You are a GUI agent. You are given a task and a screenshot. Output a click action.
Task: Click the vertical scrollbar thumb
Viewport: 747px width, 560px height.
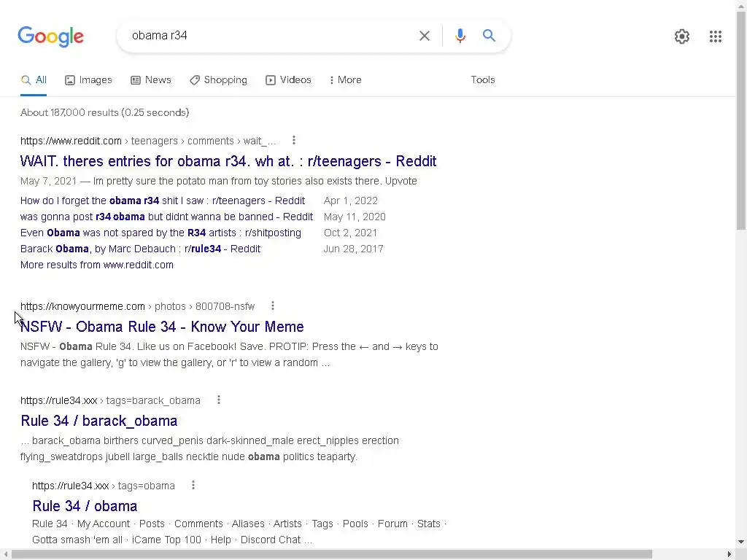741,120
